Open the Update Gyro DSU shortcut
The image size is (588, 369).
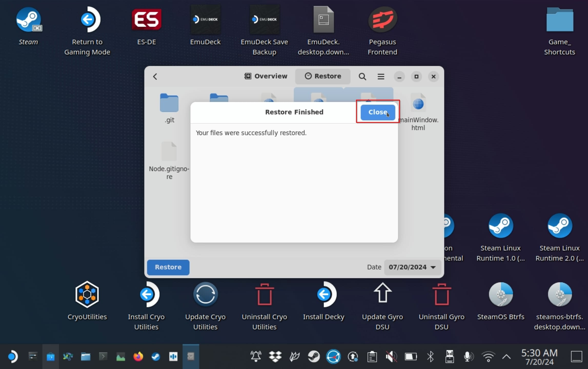pos(382,306)
